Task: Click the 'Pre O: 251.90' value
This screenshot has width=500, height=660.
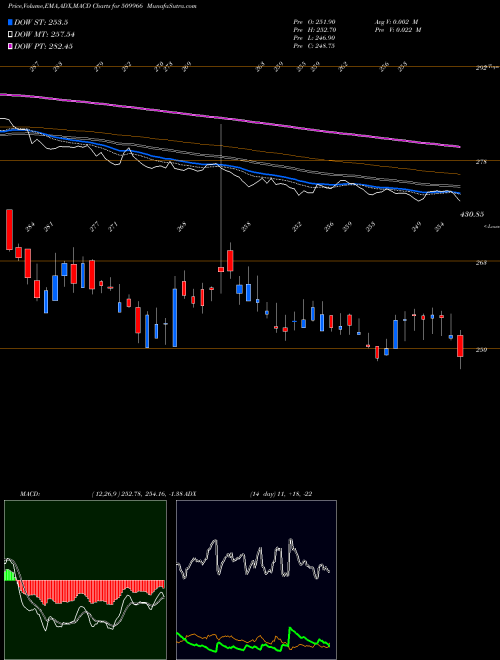Action: click(314, 22)
